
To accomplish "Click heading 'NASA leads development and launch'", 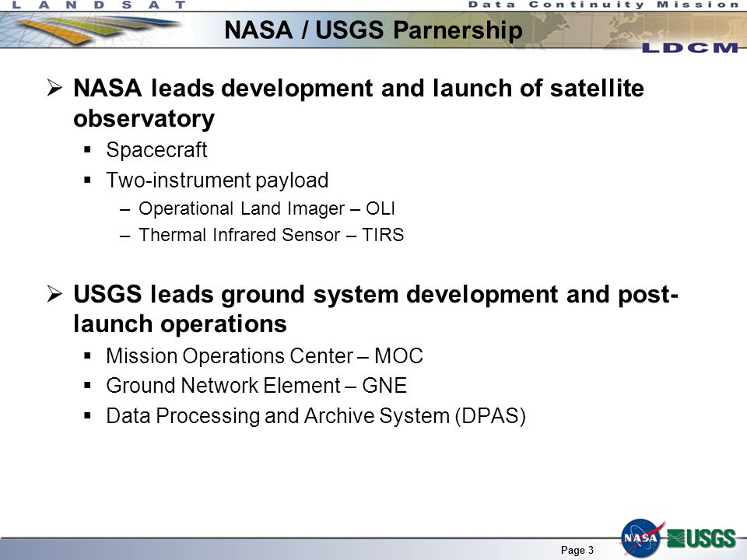I will pos(358,103).
